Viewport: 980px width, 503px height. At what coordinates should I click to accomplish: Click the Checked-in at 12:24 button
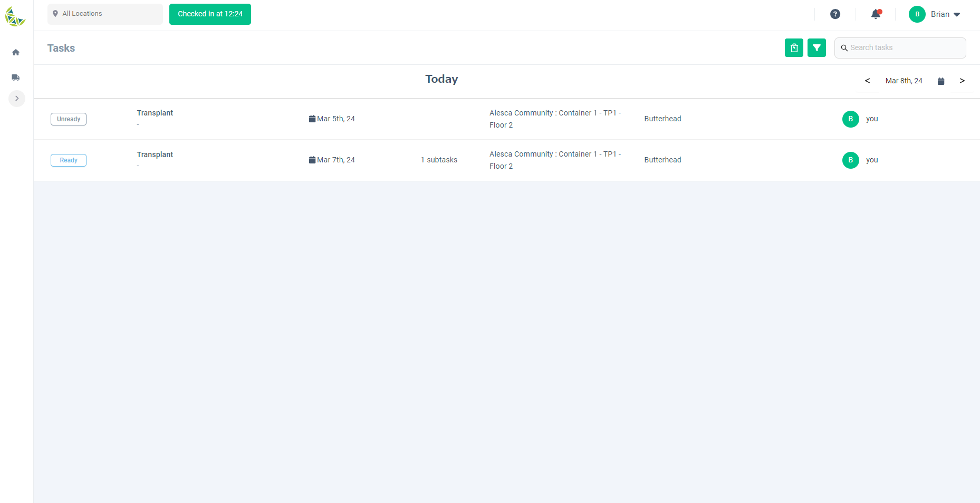point(210,14)
